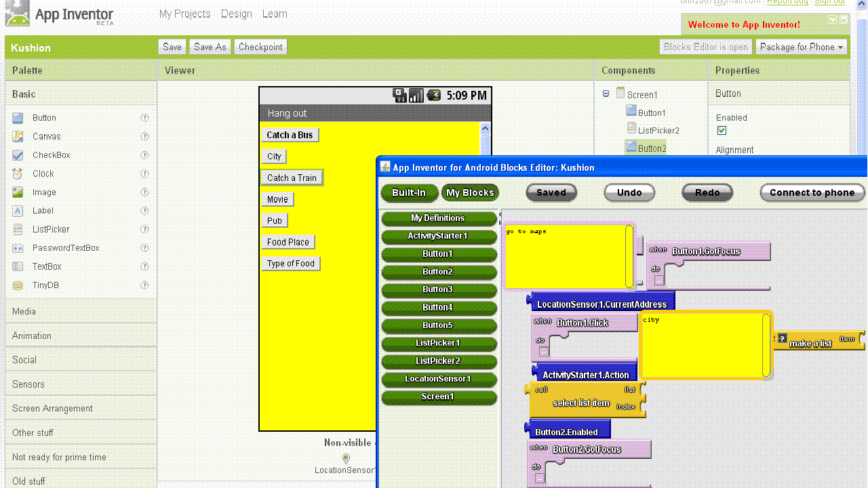868x488 pixels.
Task: Click the question mark on make a list block
Action: pyautogui.click(x=782, y=338)
